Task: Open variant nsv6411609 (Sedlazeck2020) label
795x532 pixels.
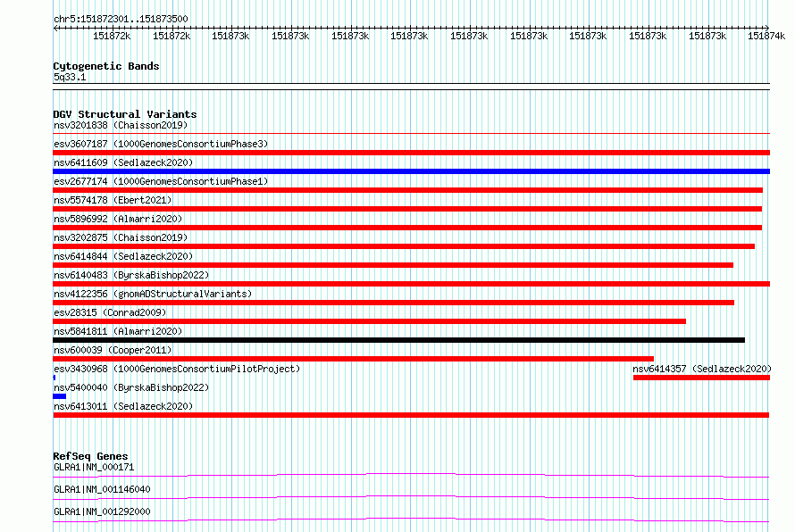Action: point(123,162)
